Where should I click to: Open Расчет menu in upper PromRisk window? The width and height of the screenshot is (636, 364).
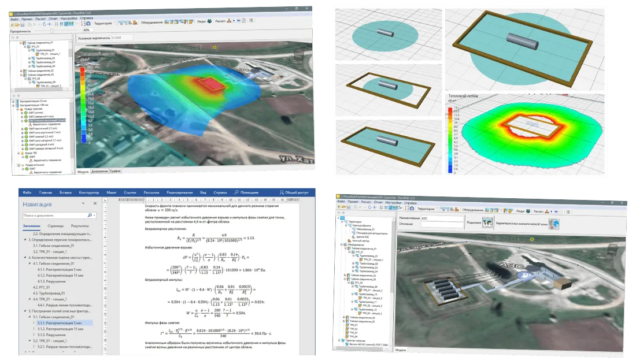pyautogui.click(x=40, y=18)
